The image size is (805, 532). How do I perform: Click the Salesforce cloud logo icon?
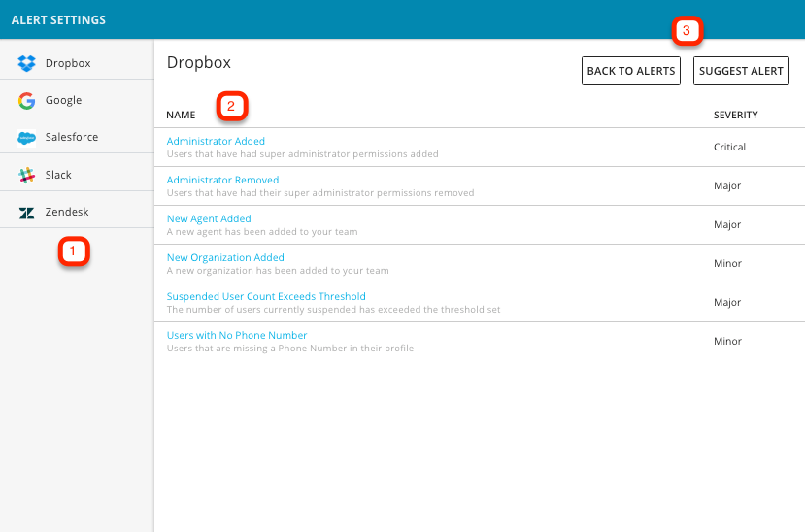[26, 138]
